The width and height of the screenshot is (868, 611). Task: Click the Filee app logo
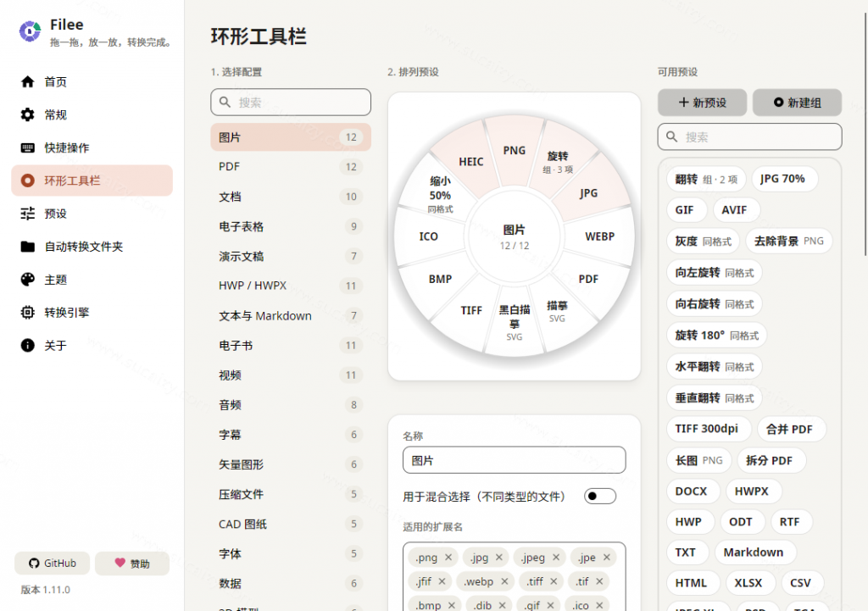[30, 31]
